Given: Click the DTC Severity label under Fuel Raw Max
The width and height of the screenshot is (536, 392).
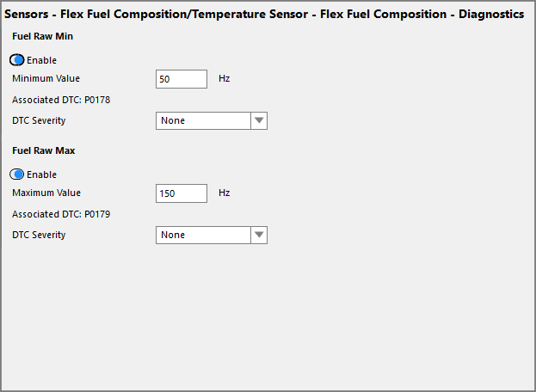Looking at the screenshot, I should (39, 235).
